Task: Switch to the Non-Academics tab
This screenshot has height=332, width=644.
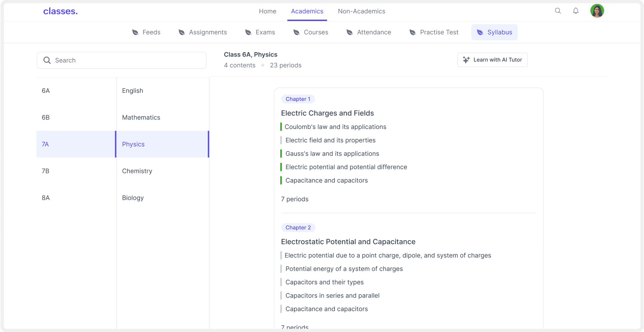Action: pos(361,11)
